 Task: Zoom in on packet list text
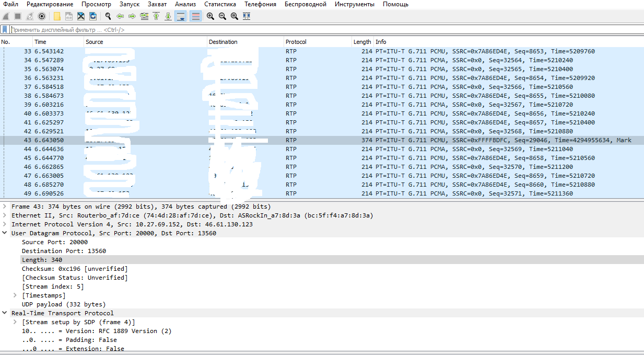tap(210, 16)
